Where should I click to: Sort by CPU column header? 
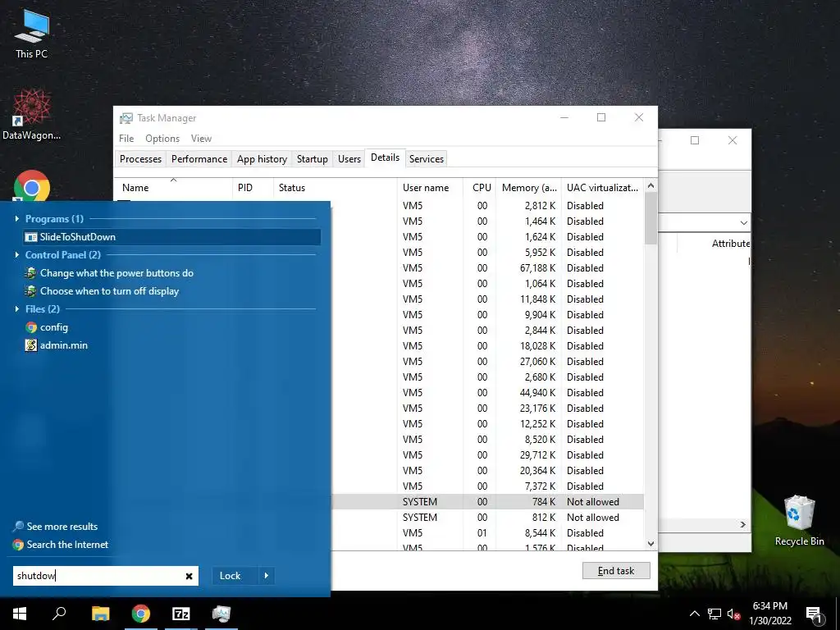point(480,188)
